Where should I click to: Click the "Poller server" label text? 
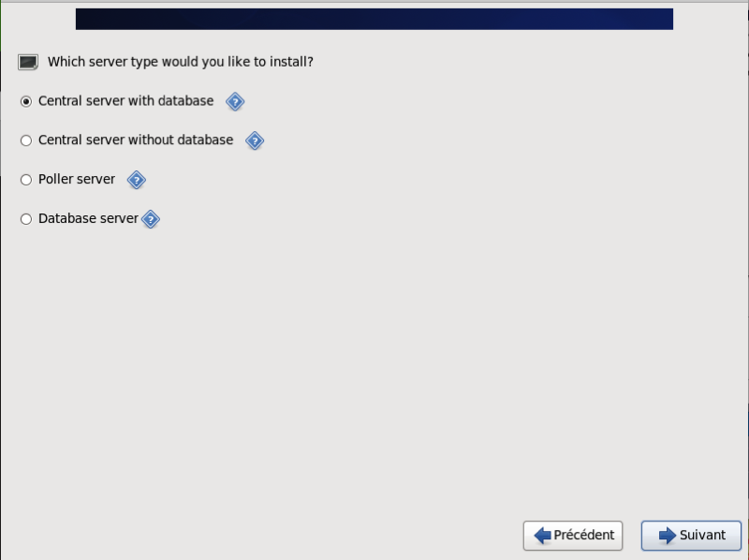click(x=77, y=180)
